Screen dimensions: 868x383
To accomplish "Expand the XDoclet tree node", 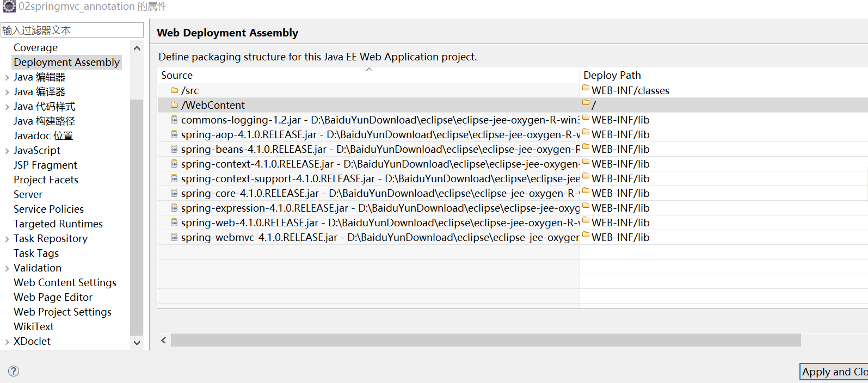I will (7, 342).
